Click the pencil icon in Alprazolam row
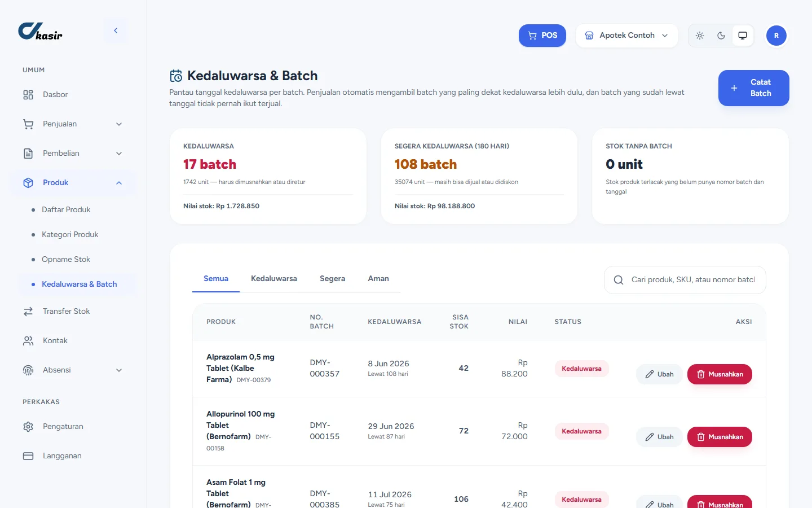 (650, 374)
